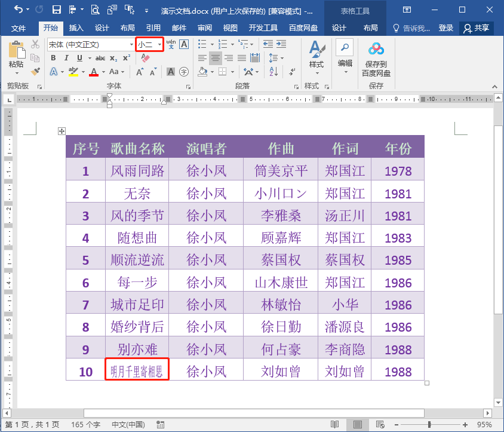The height and width of the screenshot is (432, 504).
Task: Click Decrease Indent icon
Action: point(268,44)
